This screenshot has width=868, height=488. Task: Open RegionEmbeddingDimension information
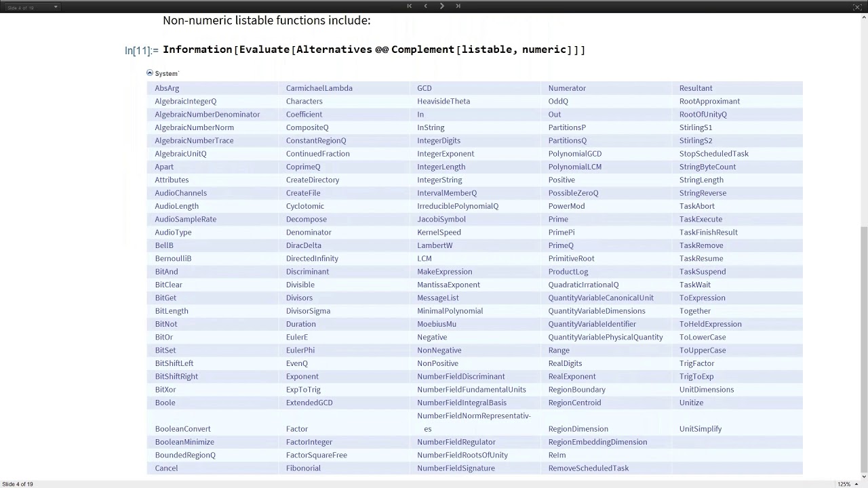[597, 442]
